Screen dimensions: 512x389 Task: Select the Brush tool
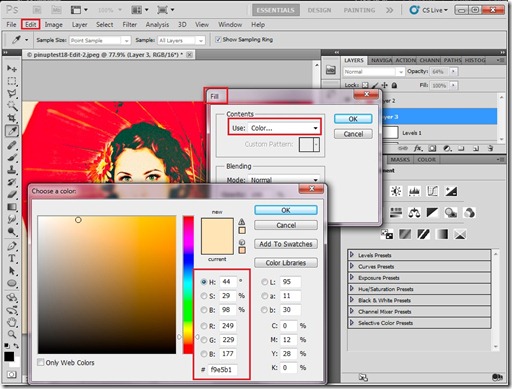(x=12, y=157)
